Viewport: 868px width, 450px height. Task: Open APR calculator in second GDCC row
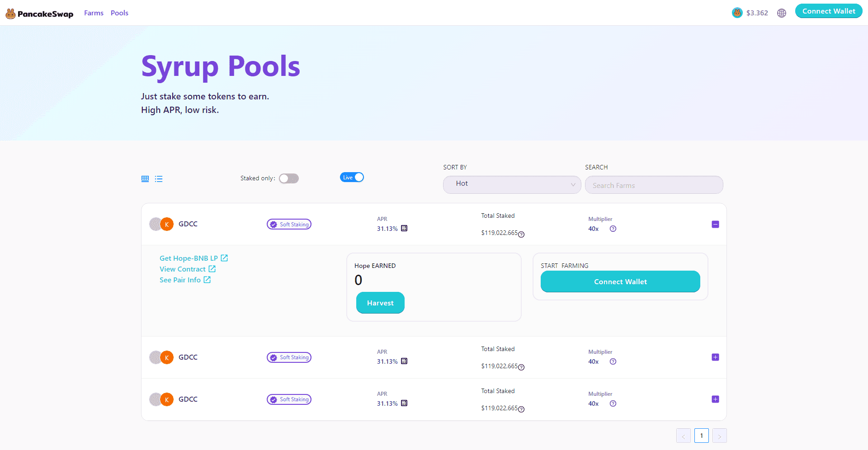pos(404,361)
